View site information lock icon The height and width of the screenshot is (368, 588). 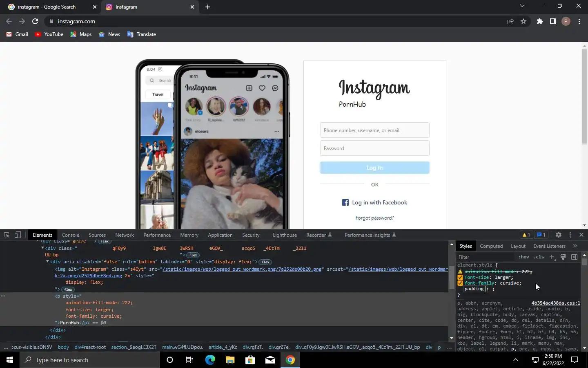tap(51, 21)
